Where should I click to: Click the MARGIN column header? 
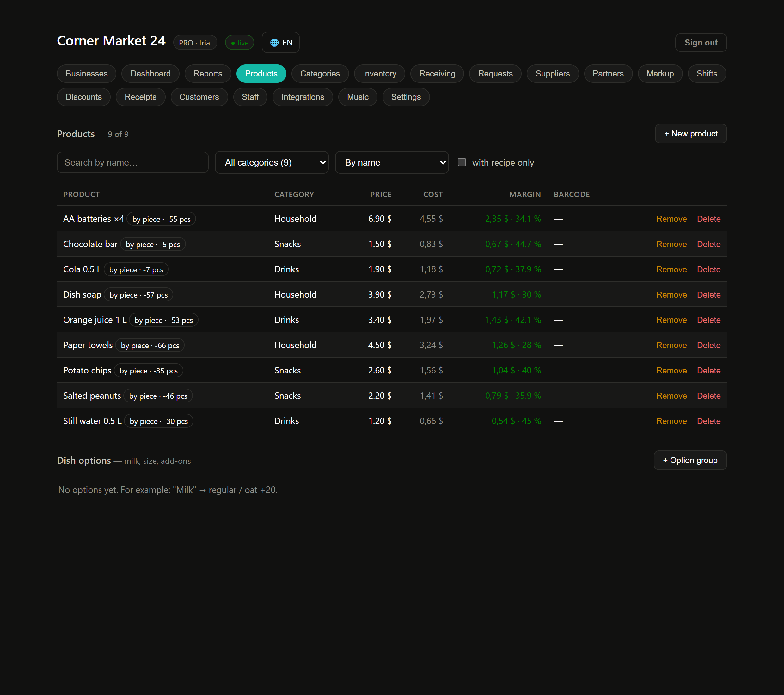(x=525, y=195)
